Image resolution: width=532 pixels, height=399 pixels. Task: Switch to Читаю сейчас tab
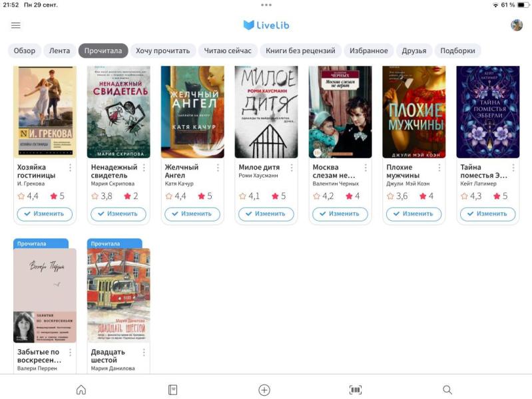(228, 51)
